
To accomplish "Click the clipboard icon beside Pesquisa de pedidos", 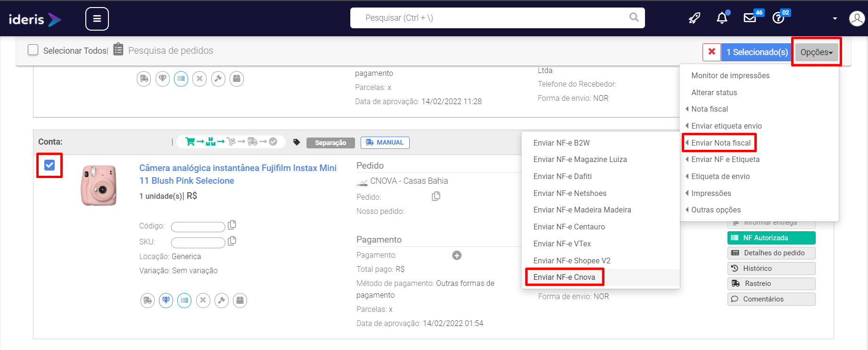I will [118, 49].
